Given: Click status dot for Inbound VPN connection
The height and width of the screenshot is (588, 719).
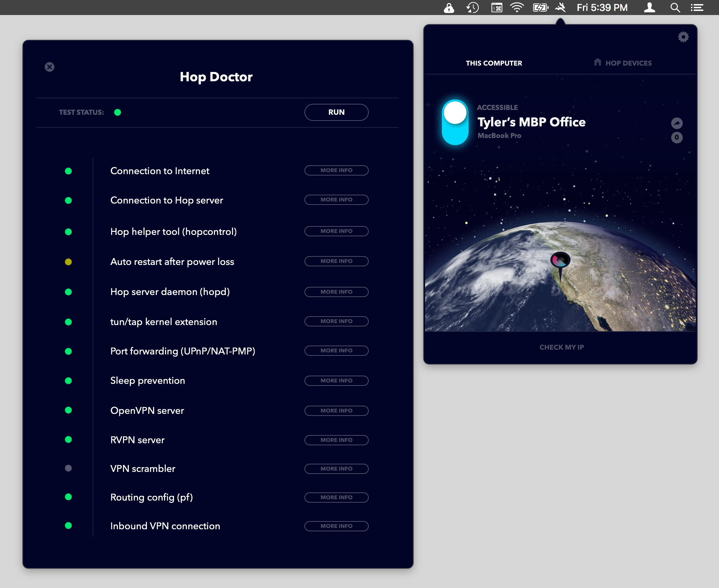Looking at the screenshot, I should 68,526.
